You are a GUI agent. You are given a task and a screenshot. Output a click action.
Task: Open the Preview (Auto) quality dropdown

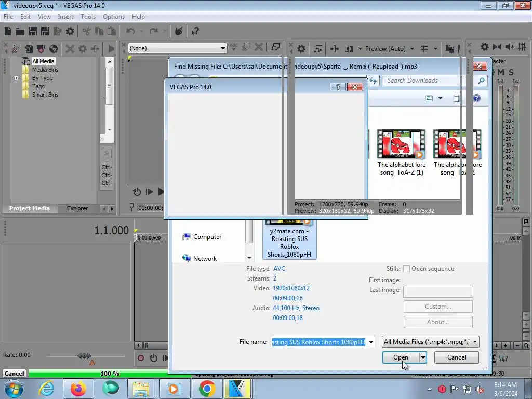point(412,49)
